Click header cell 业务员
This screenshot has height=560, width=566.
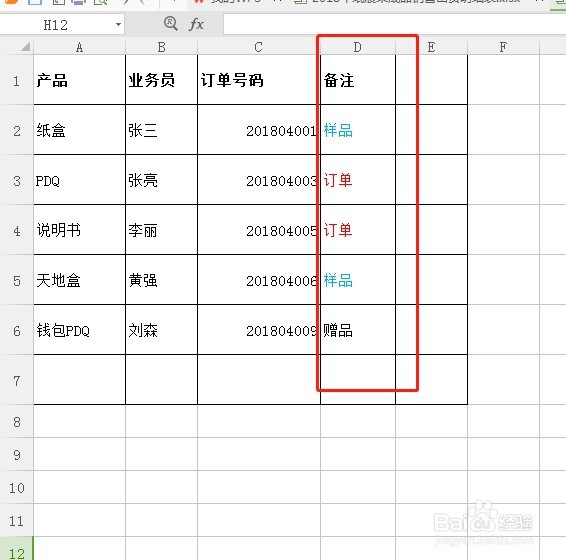161,80
